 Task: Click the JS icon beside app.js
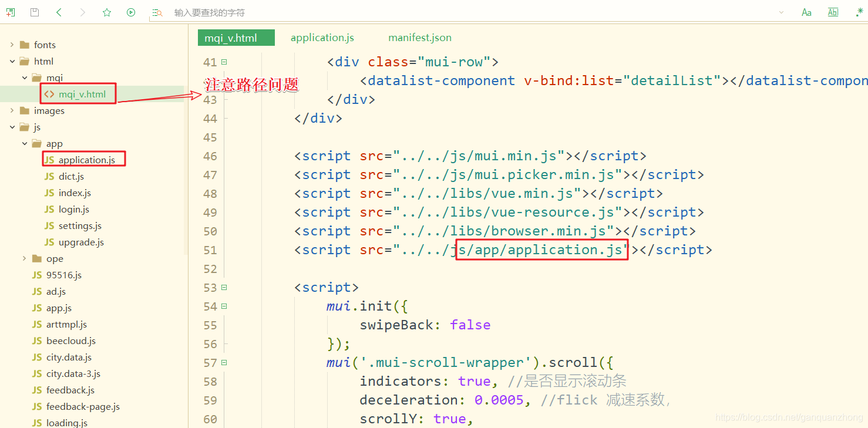[37, 308]
